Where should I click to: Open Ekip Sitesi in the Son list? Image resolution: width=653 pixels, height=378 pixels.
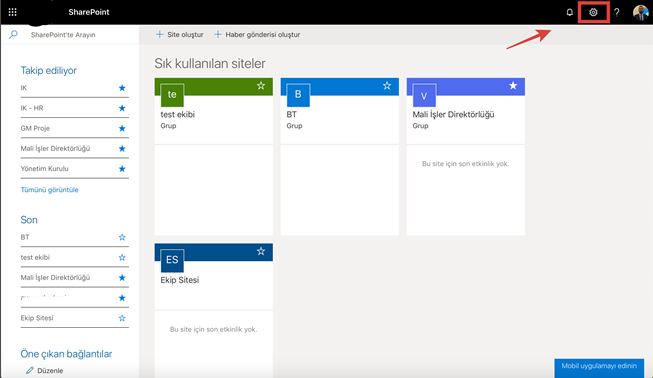[x=37, y=318]
